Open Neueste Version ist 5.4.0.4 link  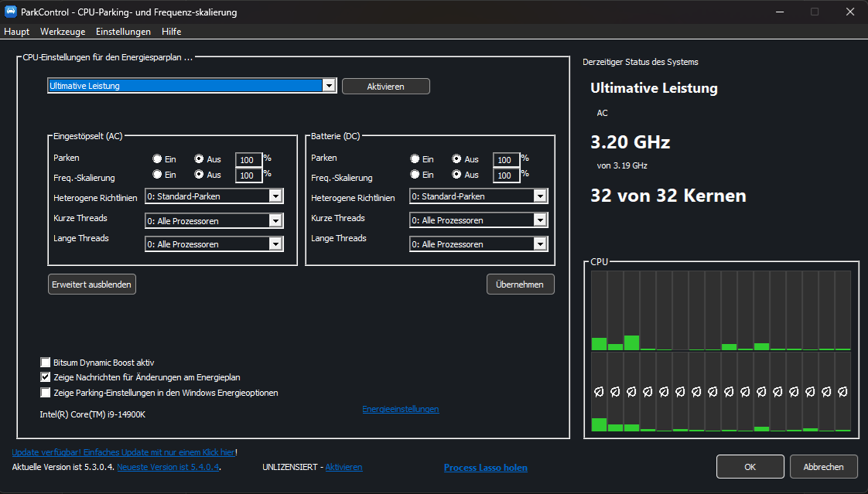pyautogui.click(x=169, y=467)
